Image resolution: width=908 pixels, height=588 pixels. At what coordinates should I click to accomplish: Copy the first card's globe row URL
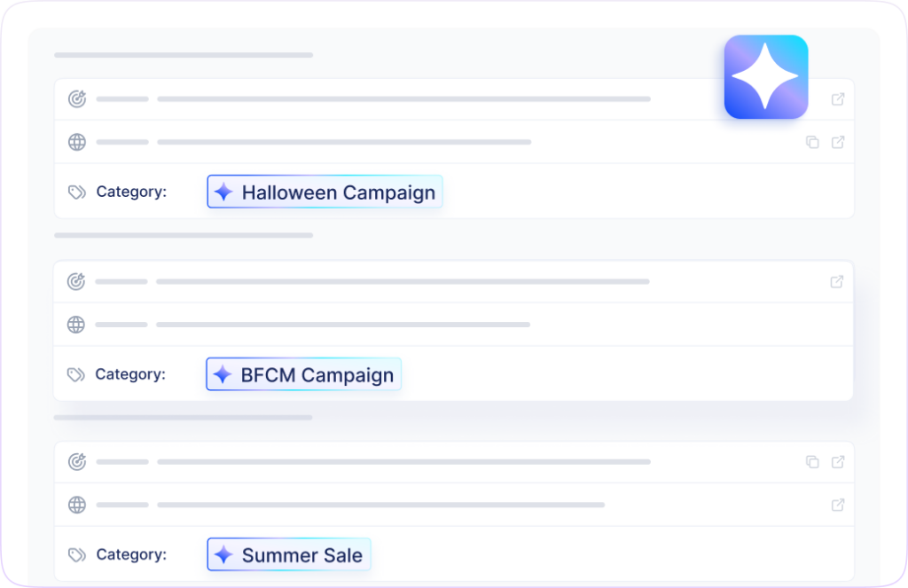[812, 142]
